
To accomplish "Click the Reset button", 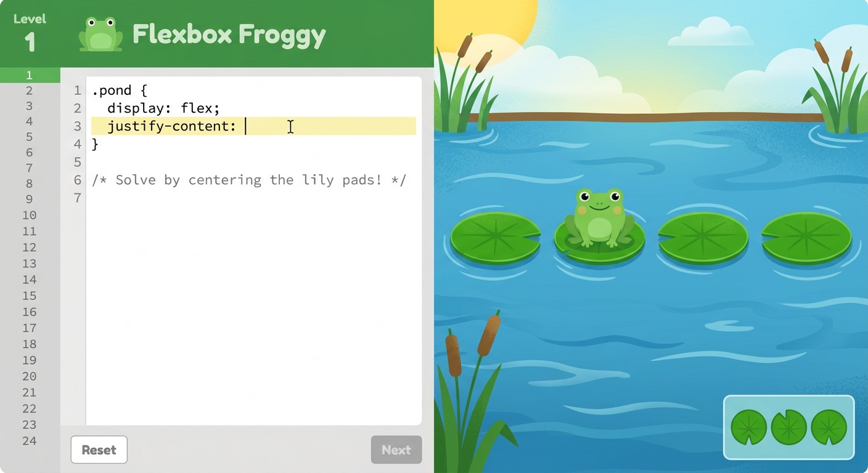I will click(x=99, y=450).
